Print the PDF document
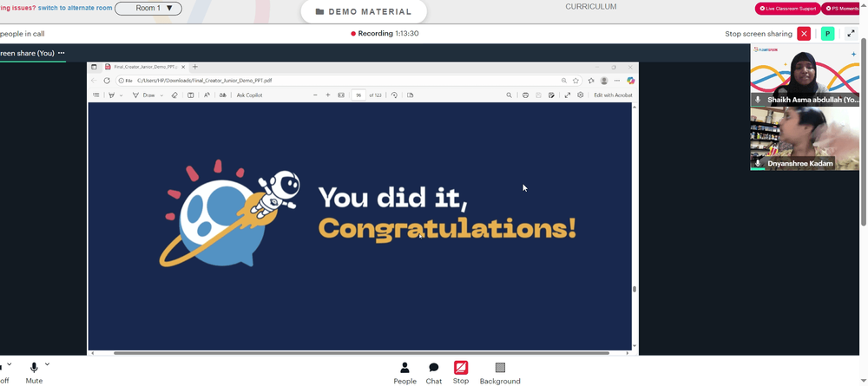Viewport: 868px width, 386px height. (525, 95)
